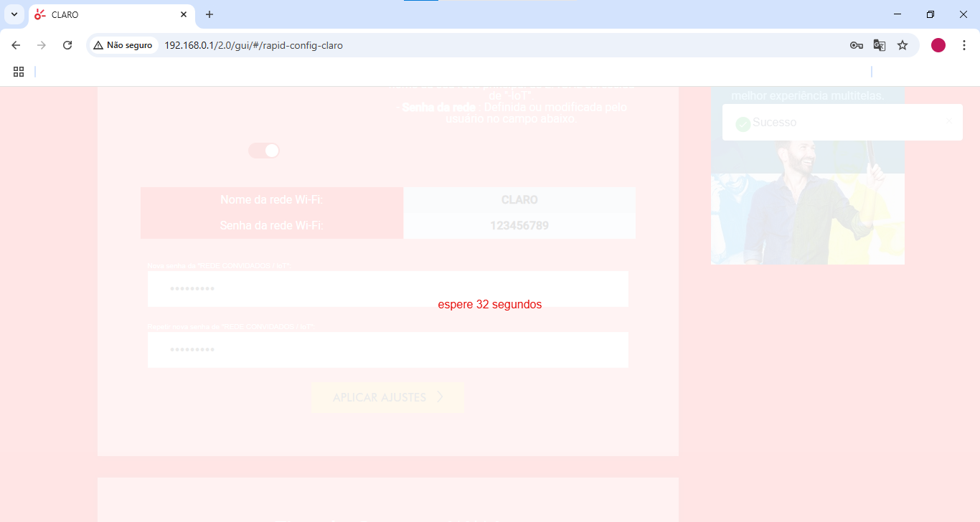Click the CLARO network name value

[519, 200]
